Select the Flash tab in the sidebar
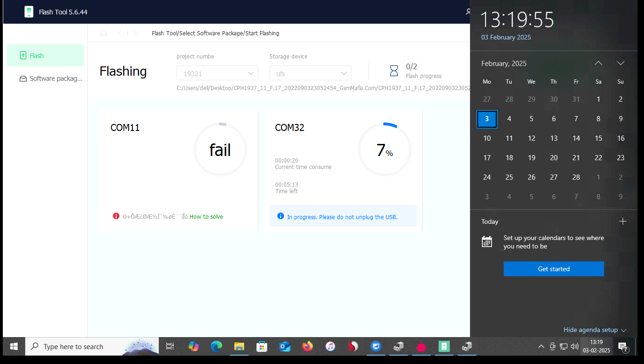Screen dimensions: 644x364 [x=46, y=56]
